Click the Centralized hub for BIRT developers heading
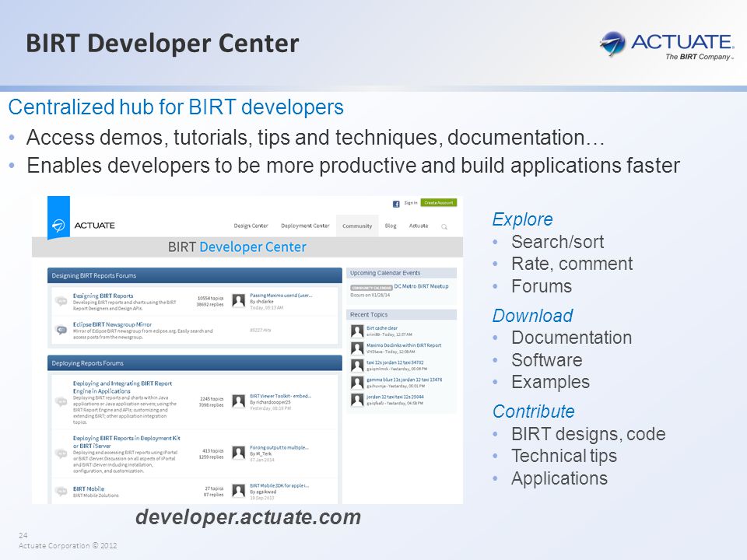This screenshot has width=747, height=560. point(176,107)
